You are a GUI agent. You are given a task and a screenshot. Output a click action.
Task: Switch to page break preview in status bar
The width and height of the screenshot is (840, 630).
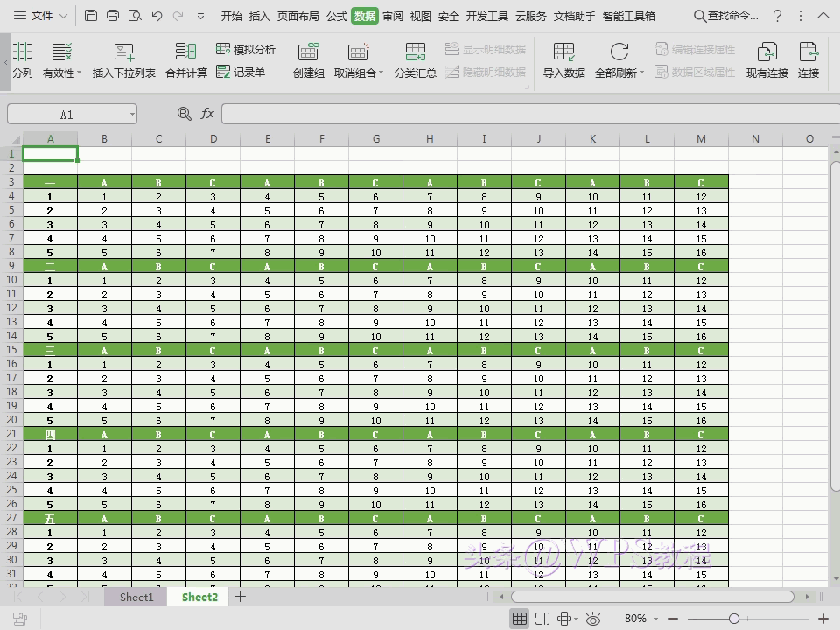(x=542, y=619)
